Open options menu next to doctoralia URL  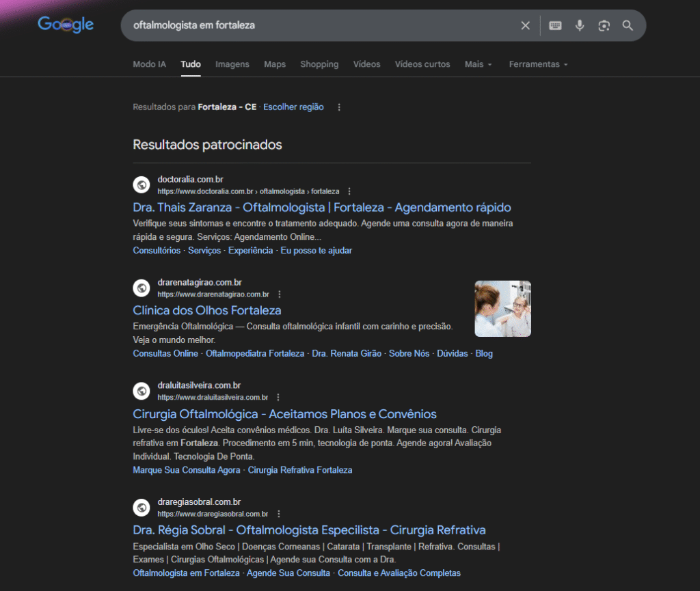click(349, 191)
